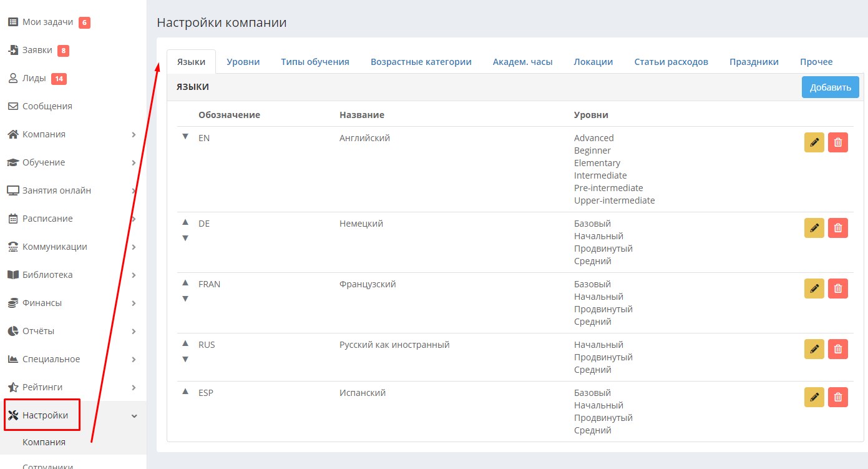Move DE language up
868x469 pixels.
[185, 222]
